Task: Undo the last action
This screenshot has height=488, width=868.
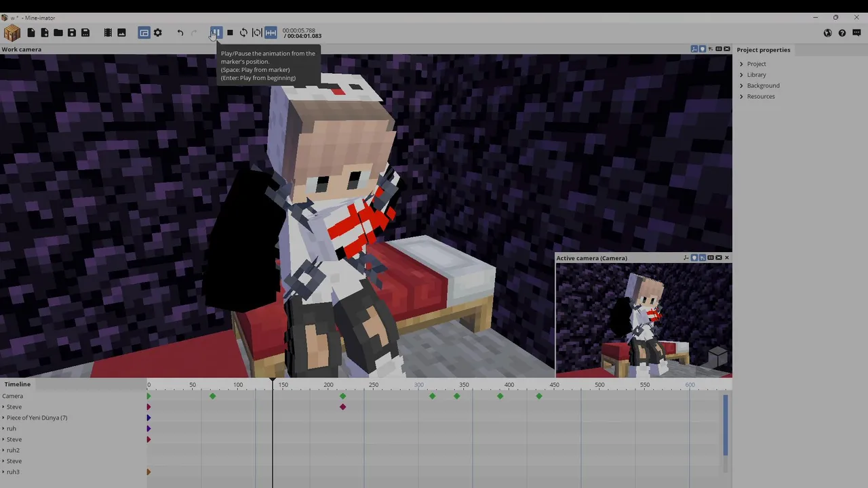Action: tap(180, 33)
